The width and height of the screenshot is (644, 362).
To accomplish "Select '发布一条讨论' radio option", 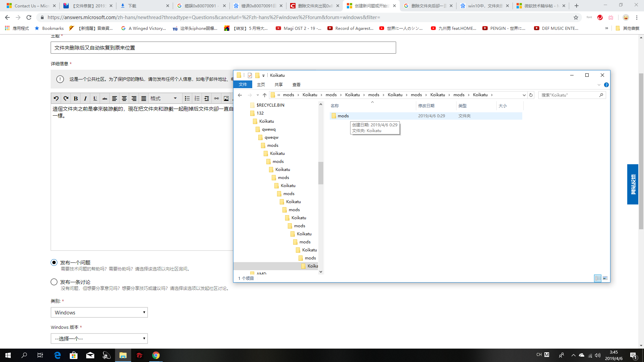I will [x=54, y=282].
